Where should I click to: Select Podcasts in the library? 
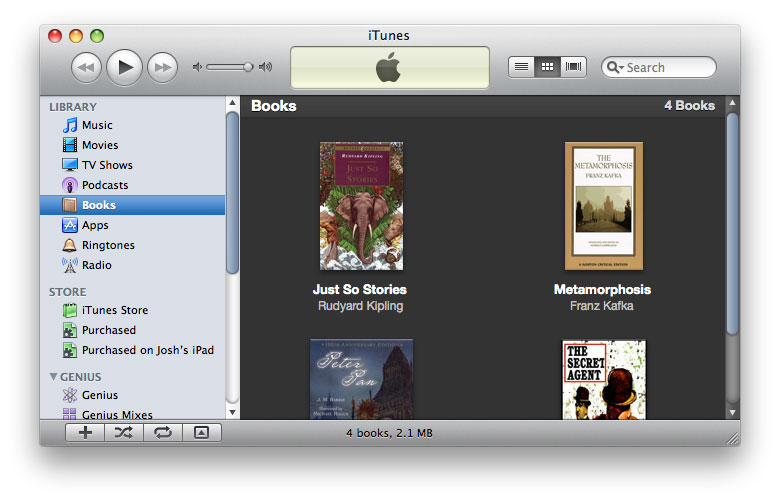[x=132, y=185]
